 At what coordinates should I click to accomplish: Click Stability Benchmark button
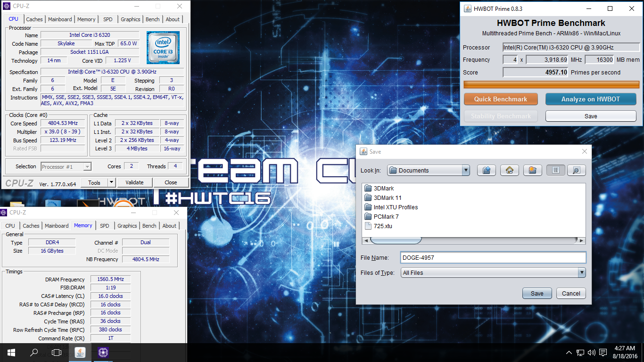pos(501,116)
